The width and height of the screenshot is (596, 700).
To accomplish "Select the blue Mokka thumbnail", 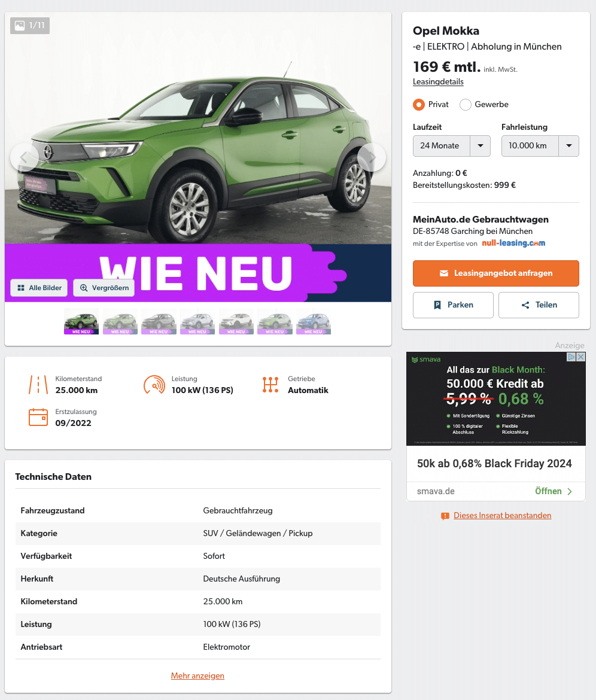I will [x=314, y=321].
